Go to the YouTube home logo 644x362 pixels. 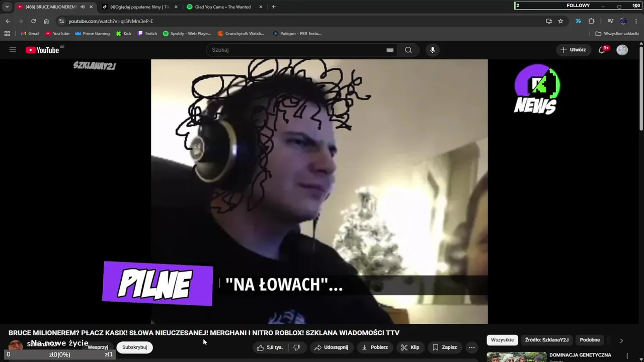pos(42,50)
